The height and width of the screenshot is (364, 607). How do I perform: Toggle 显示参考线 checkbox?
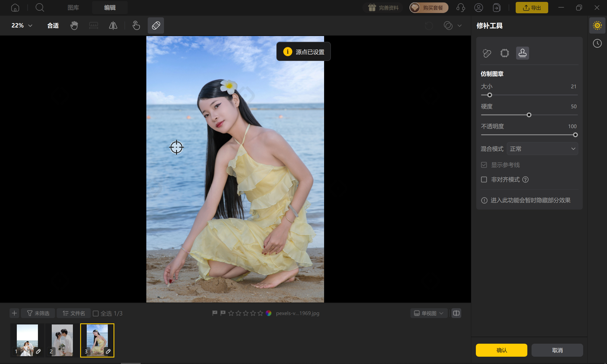(484, 165)
